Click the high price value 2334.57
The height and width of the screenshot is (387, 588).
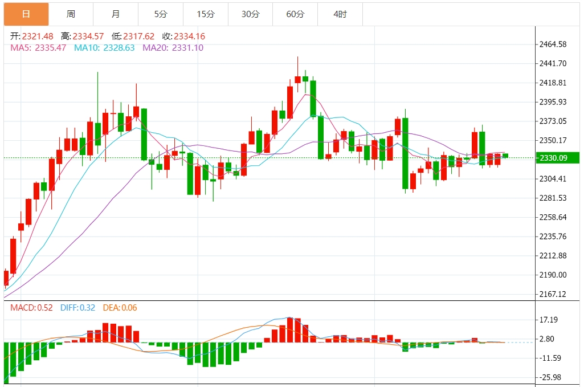[88, 36]
